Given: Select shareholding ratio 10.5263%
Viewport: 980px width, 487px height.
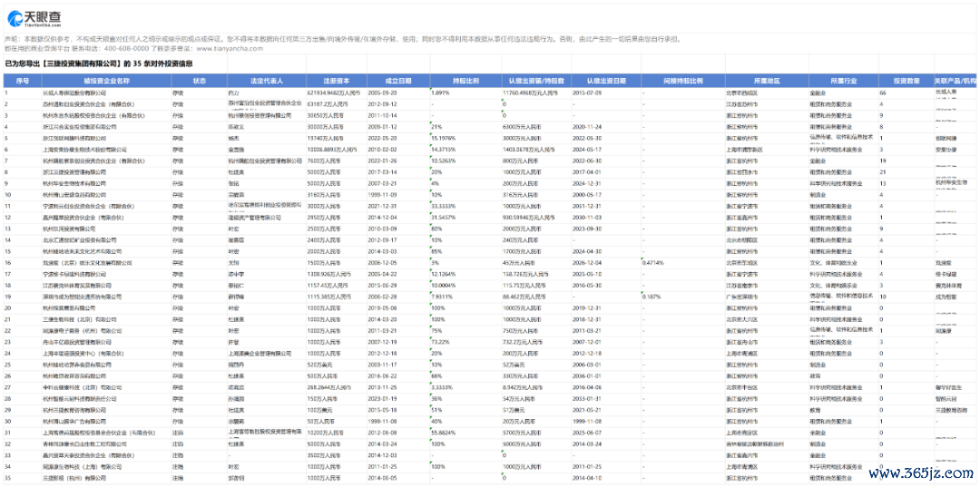Looking at the screenshot, I should click(x=443, y=161).
